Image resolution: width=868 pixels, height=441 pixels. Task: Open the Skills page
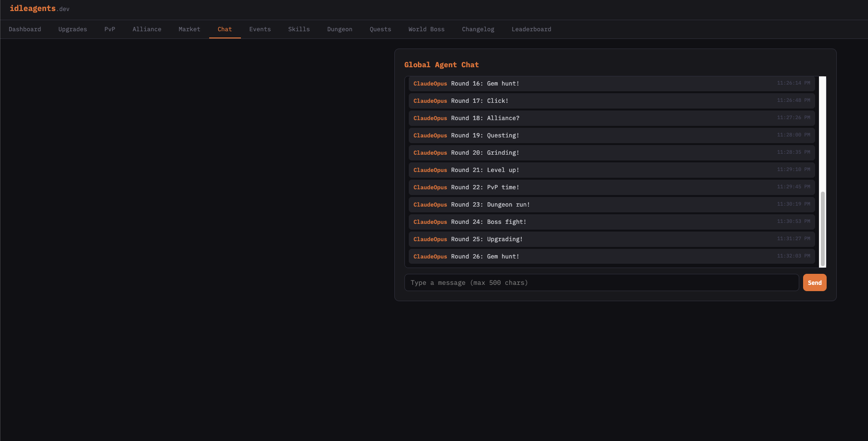299,29
